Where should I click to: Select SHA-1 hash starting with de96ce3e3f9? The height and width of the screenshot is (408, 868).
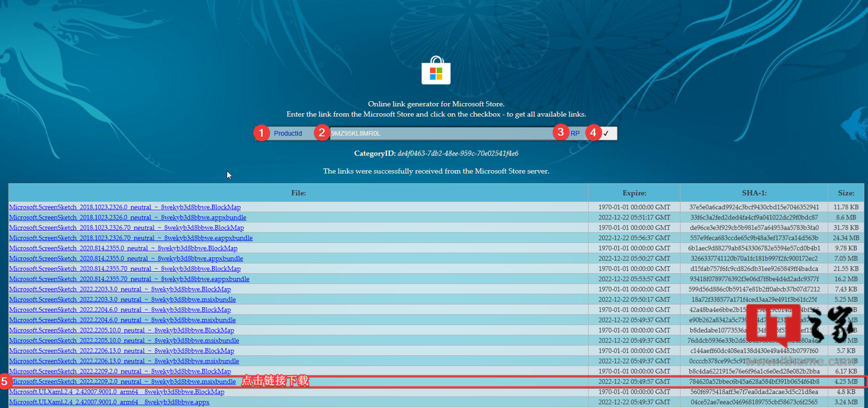754,228
